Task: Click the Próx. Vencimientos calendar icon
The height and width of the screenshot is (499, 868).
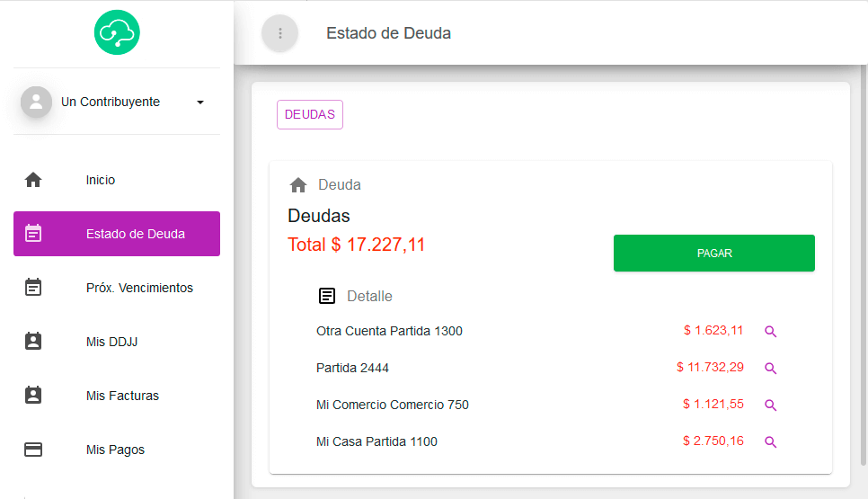Action: [x=33, y=288]
